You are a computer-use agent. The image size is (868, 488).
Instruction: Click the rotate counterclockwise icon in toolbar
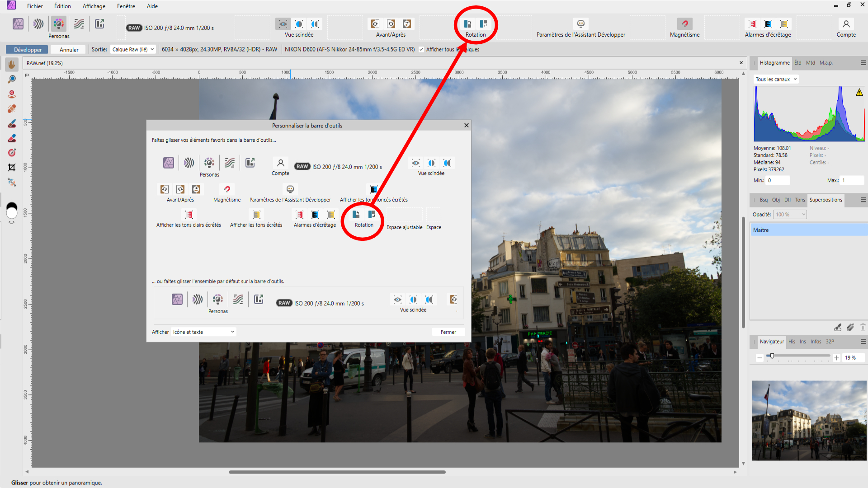coord(467,23)
